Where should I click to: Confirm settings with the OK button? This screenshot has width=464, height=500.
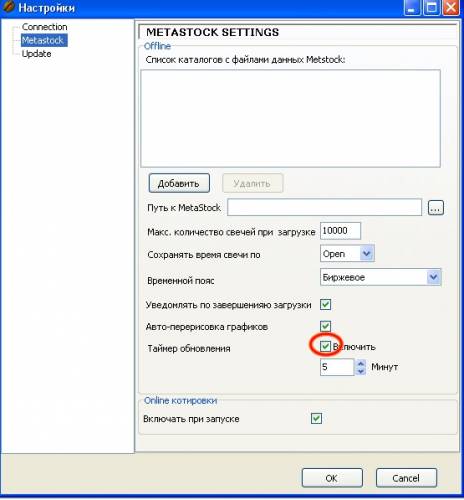point(332,478)
